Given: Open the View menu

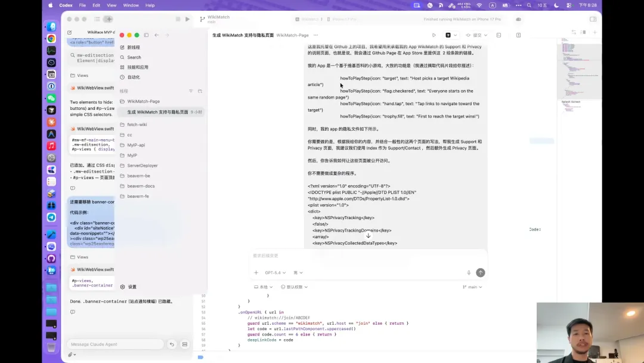Looking at the screenshot, I should coord(112,5).
